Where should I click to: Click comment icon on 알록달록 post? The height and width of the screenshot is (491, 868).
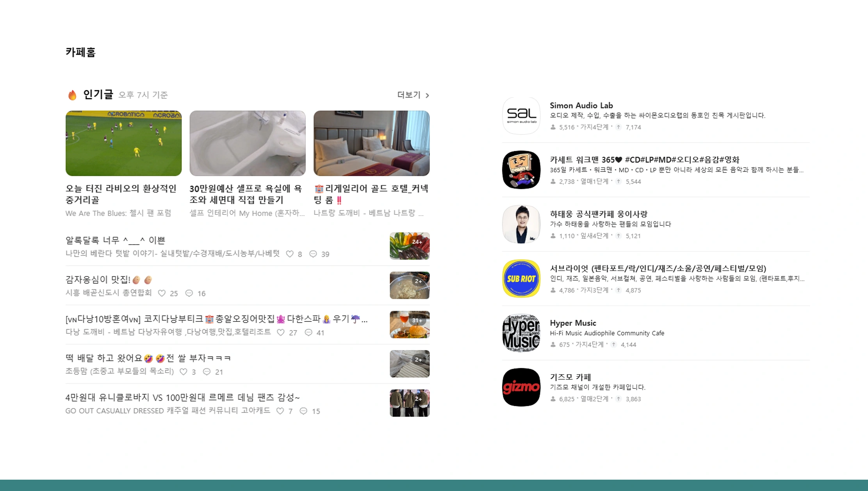[x=313, y=254]
